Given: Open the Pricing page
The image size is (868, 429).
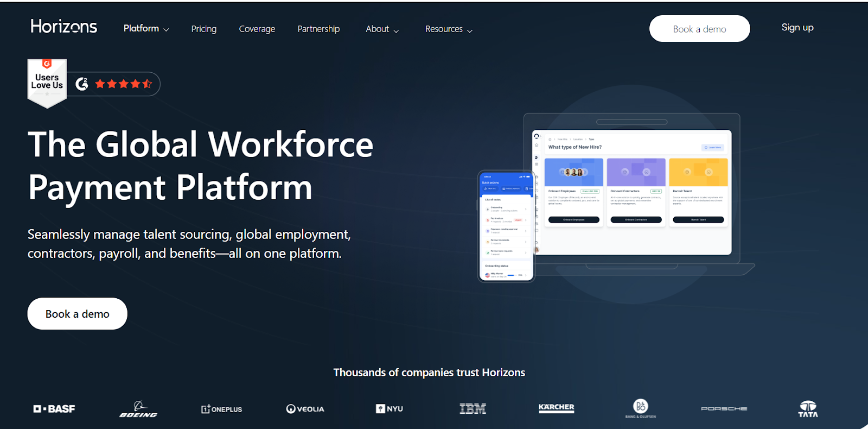Looking at the screenshot, I should 204,29.
